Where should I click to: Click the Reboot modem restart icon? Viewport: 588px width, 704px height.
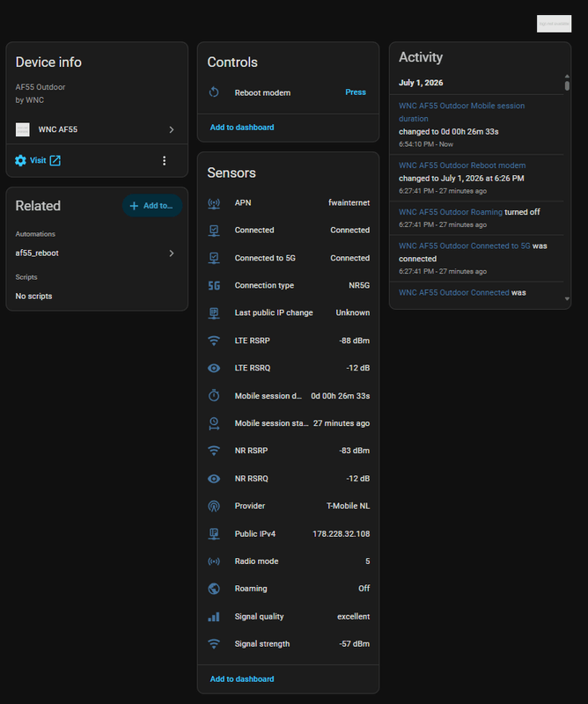click(x=214, y=92)
